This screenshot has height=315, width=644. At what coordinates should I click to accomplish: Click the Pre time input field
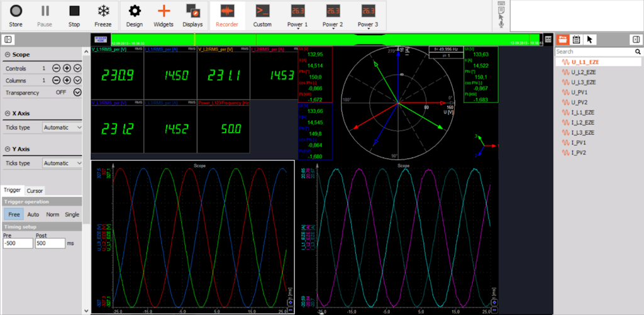tap(18, 243)
